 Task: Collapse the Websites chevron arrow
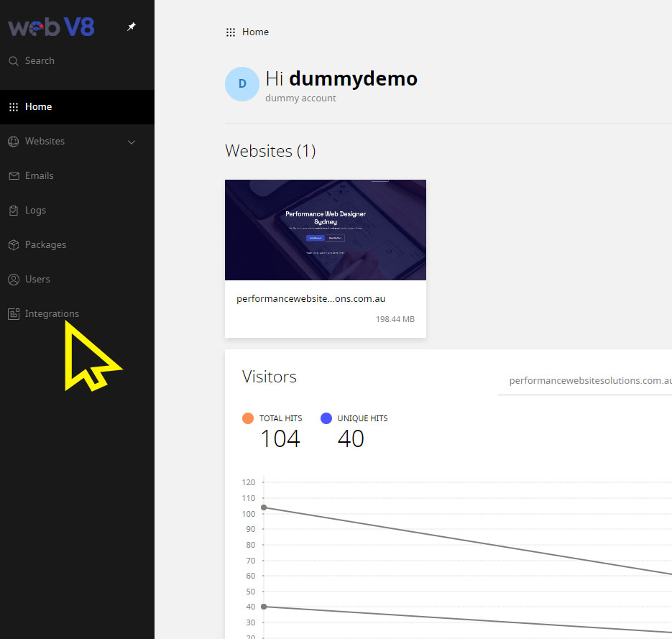tap(132, 142)
